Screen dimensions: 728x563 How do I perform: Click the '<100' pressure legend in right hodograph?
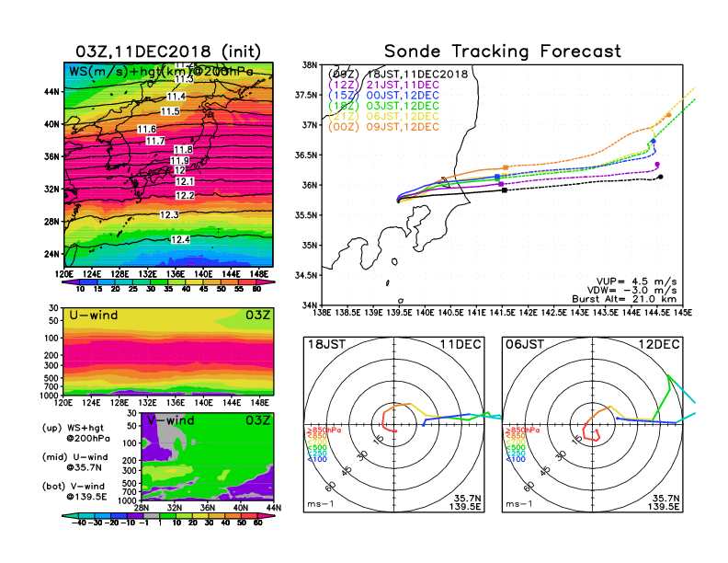(x=516, y=459)
